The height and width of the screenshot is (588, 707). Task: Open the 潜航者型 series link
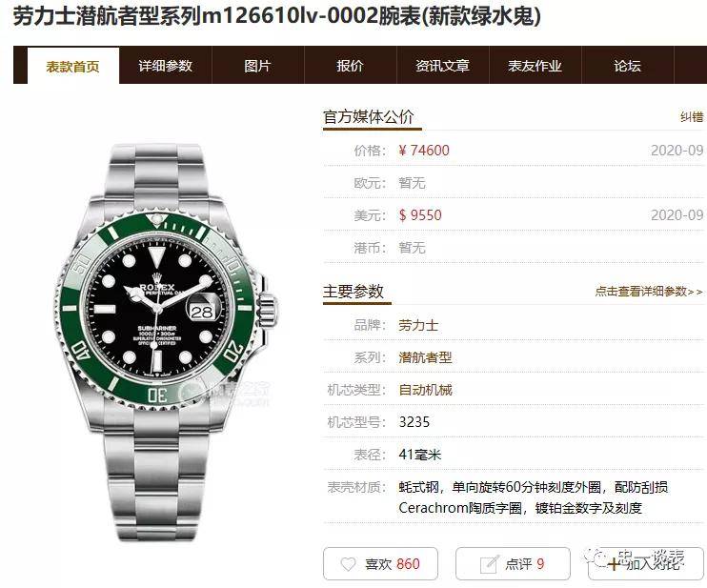point(425,357)
